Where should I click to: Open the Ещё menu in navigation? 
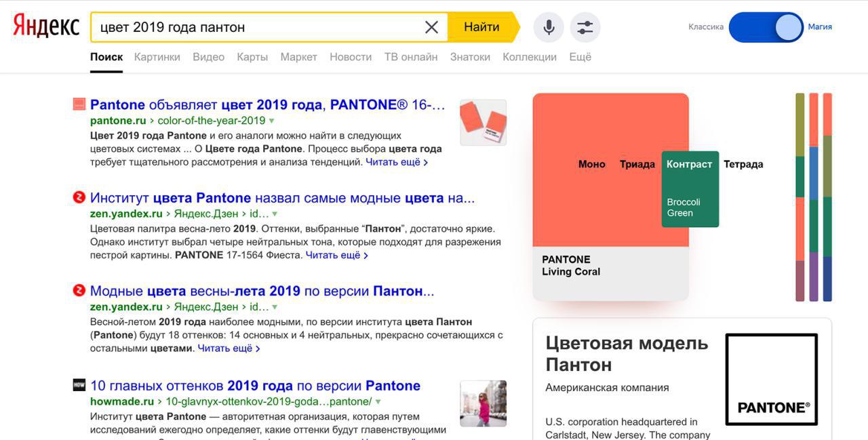(x=580, y=57)
